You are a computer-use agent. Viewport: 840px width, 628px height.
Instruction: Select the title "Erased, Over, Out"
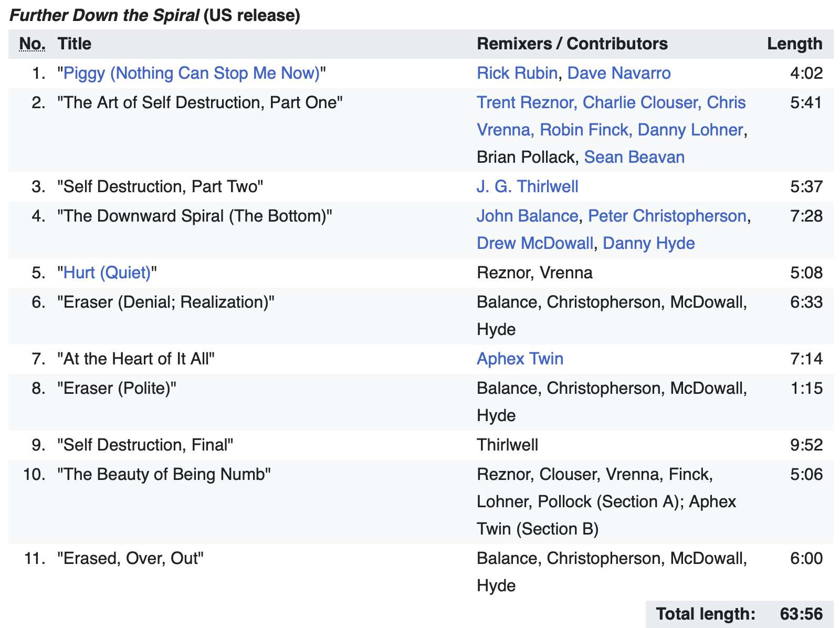point(130,558)
